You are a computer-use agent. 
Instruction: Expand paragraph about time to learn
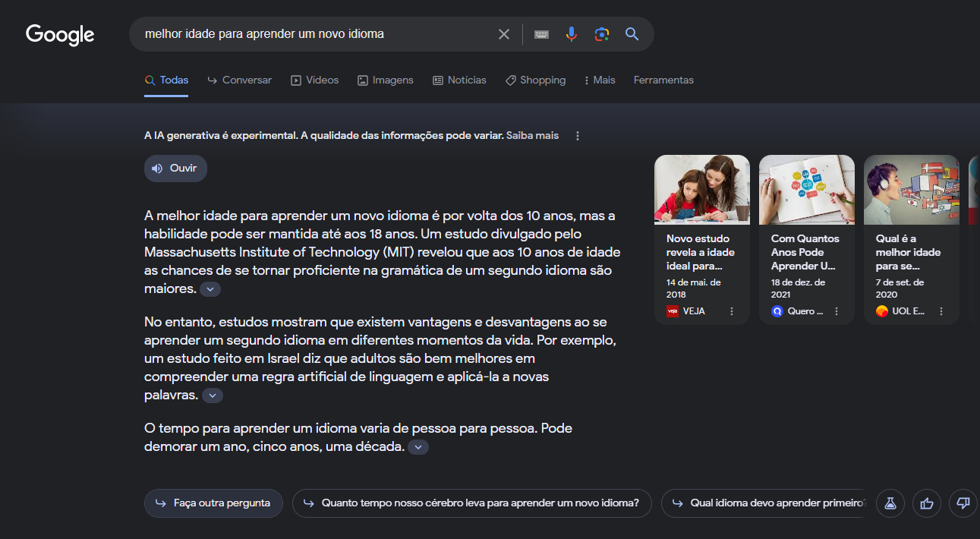(418, 447)
